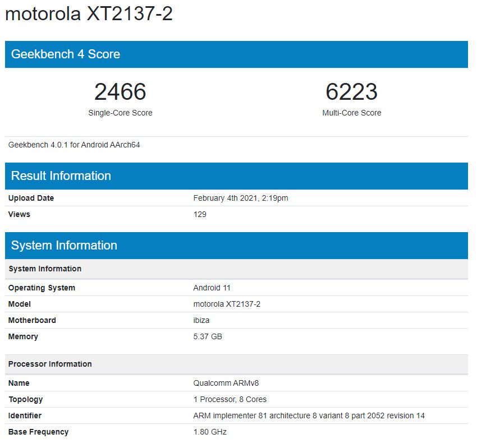Click the ibiza motherboard value
The width and height of the screenshot is (477, 448).
[x=201, y=320]
